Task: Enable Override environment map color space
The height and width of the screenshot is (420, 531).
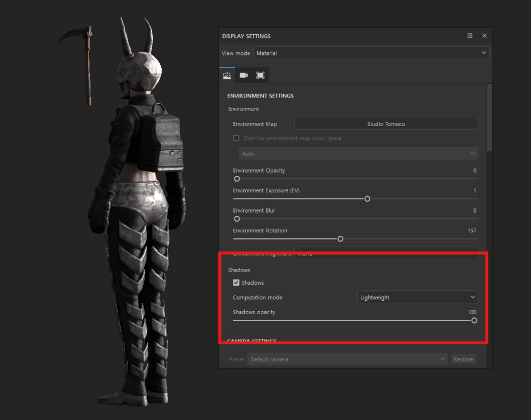Action: click(x=236, y=138)
